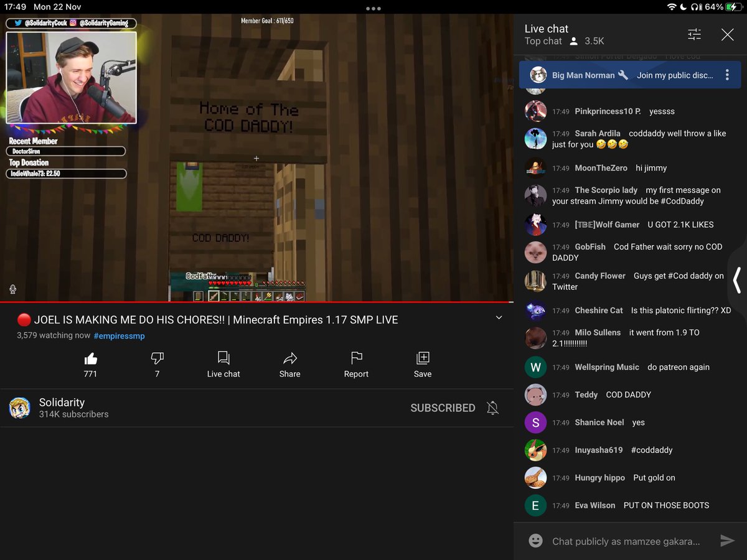747x560 pixels.
Task: Tap the Wi-Fi icon in status bar
Action: pyautogui.click(x=672, y=7)
